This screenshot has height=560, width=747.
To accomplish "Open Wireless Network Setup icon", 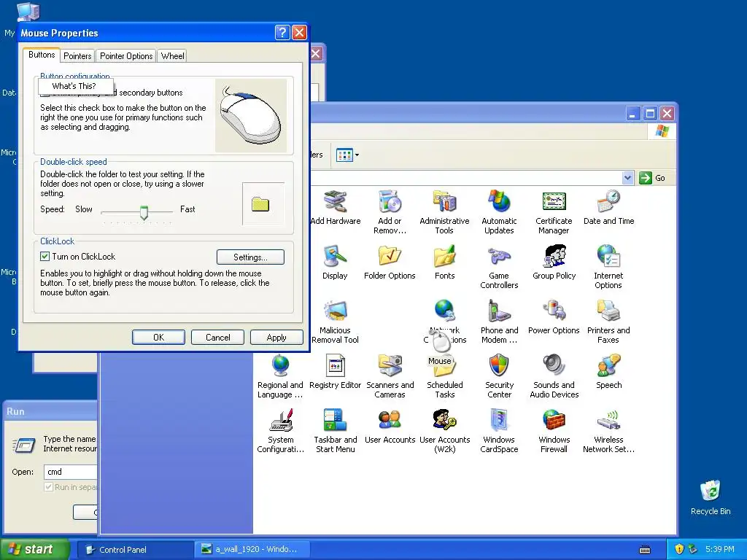I will tap(608, 431).
